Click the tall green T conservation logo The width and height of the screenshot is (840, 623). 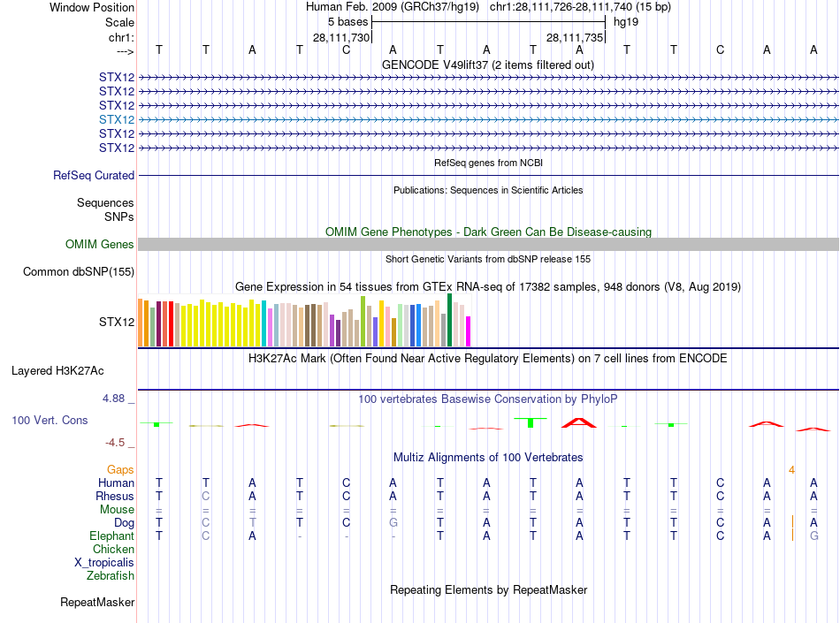tap(531, 422)
